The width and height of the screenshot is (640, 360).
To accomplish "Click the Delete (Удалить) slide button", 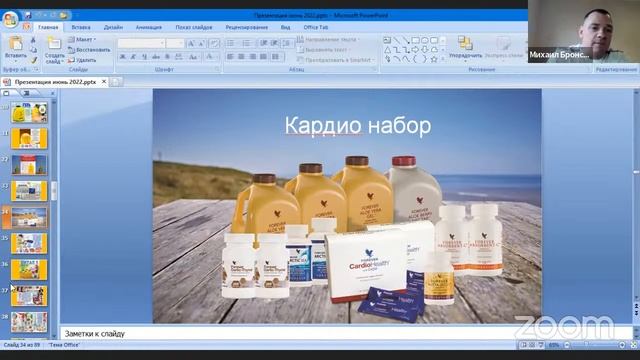I will coord(82,60).
